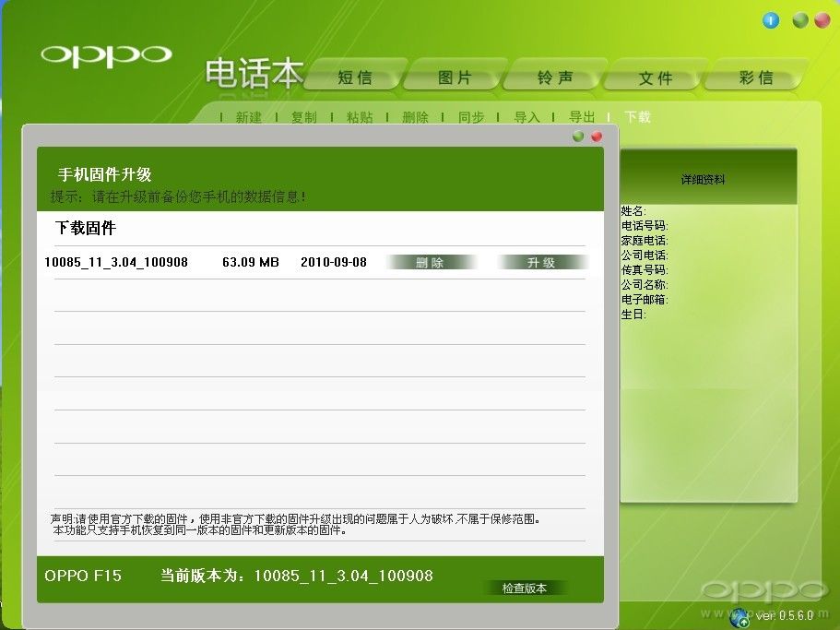Close the main OPPO window with red ball
Image resolution: width=840 pixels, height=630 pixels.
(822, 20)
